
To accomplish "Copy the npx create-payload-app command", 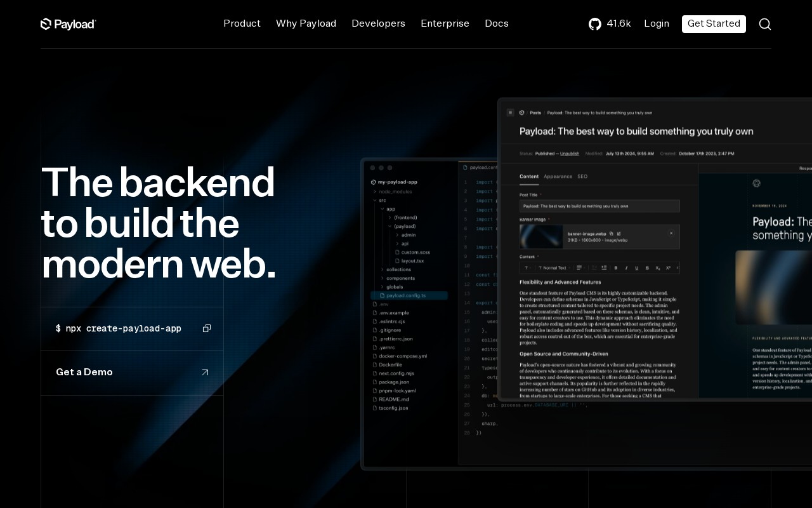I will [207, 328].
